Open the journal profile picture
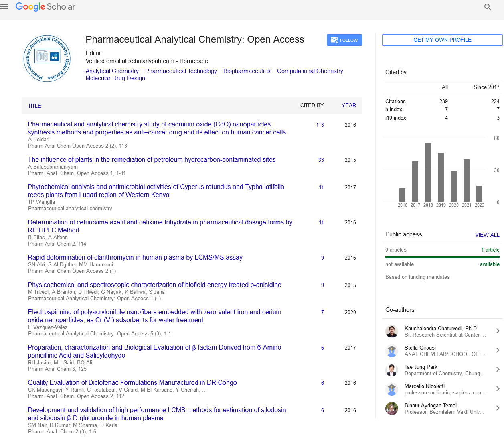Image resolution: width=504 pixels, height=437 pixels. point(47,59)
